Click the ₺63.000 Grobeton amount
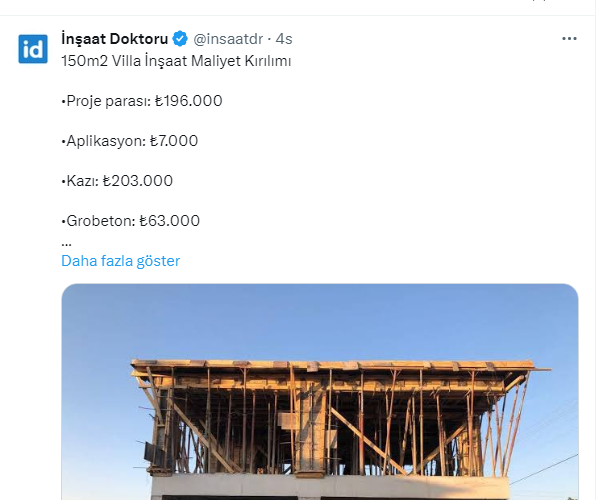This screenshot has height=500, width=601. 170,221
